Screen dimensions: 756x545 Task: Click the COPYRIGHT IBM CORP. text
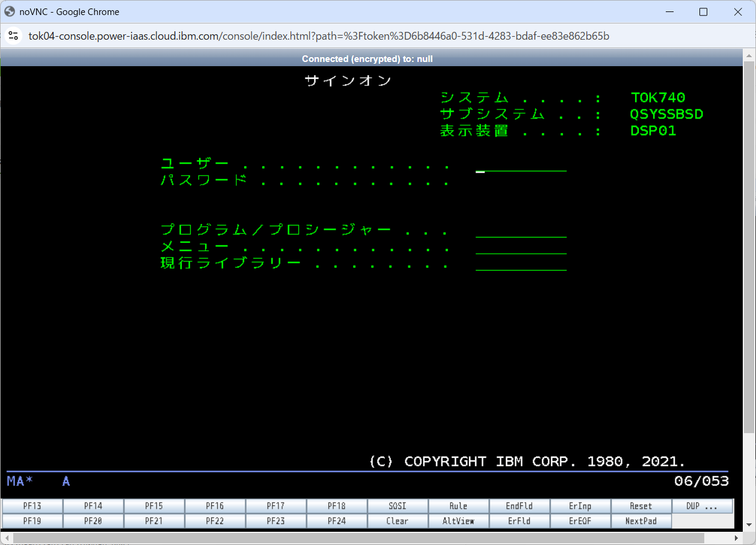tap(527, 461)
